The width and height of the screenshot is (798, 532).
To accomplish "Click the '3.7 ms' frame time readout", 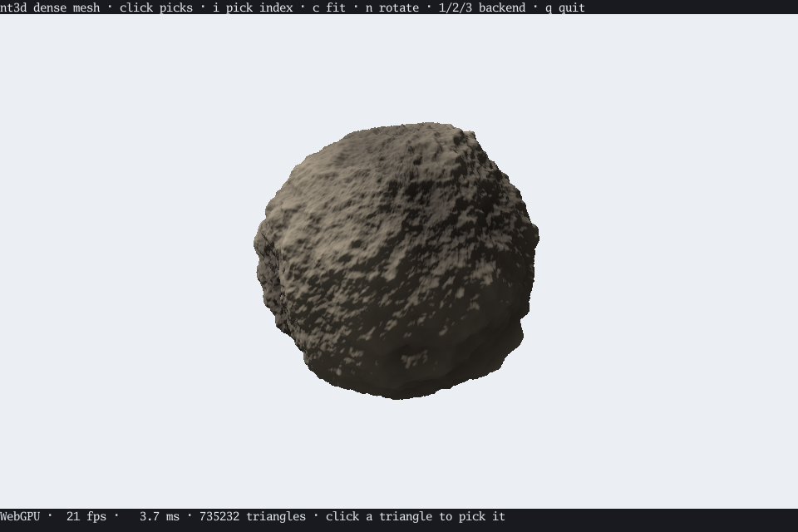I will click(160, 516).
